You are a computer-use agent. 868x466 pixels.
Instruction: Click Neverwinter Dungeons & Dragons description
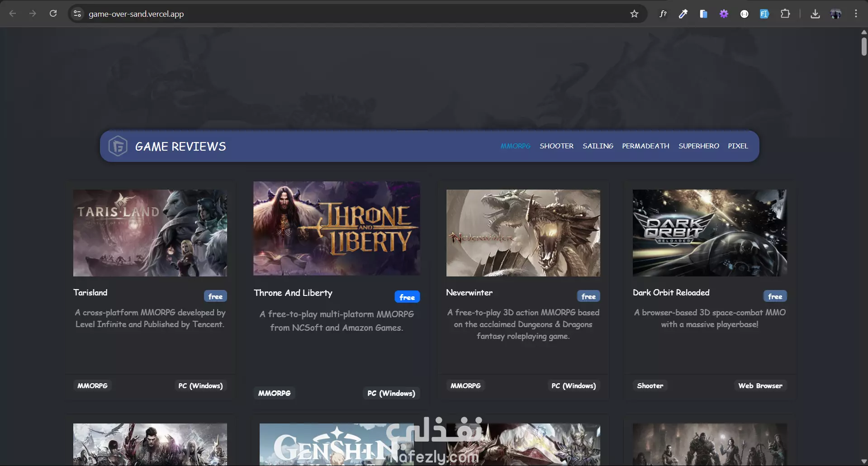click(523, 324)
